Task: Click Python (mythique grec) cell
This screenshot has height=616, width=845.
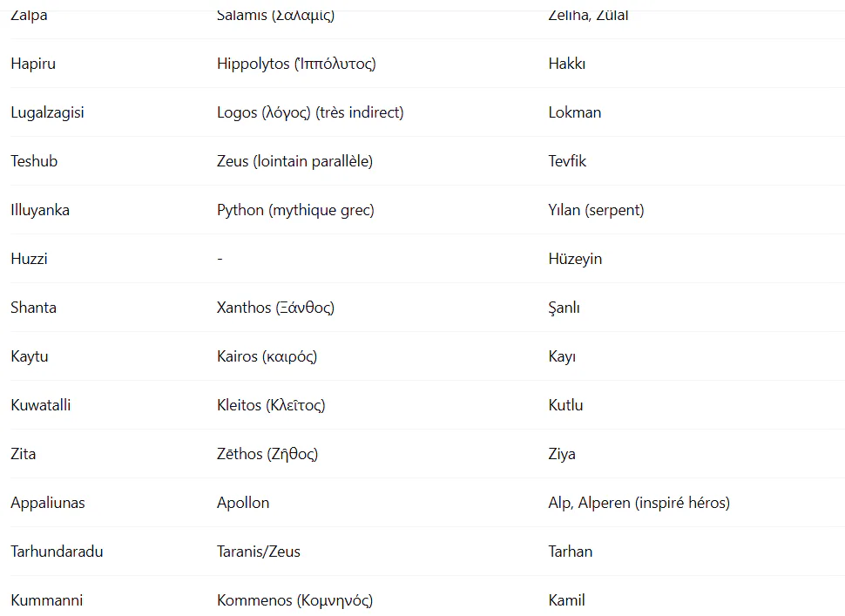Action: pyautogui.click(x=295, y=210)
